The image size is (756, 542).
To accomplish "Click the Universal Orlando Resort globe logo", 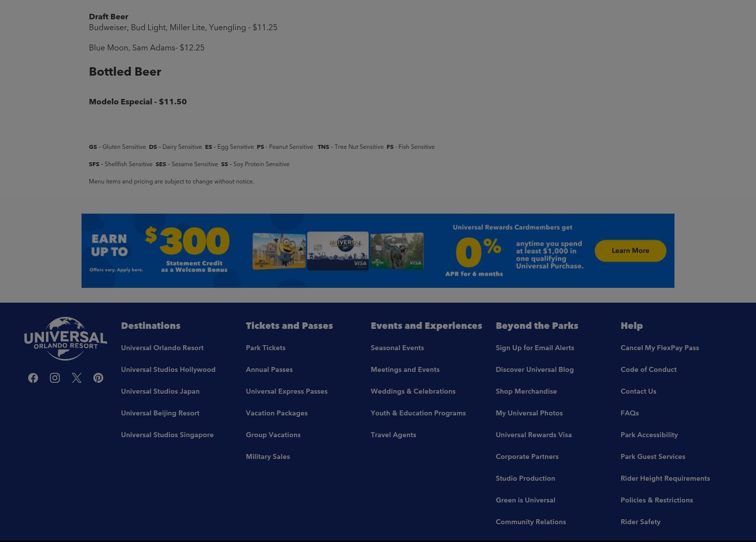I will [x=66, y=339].
